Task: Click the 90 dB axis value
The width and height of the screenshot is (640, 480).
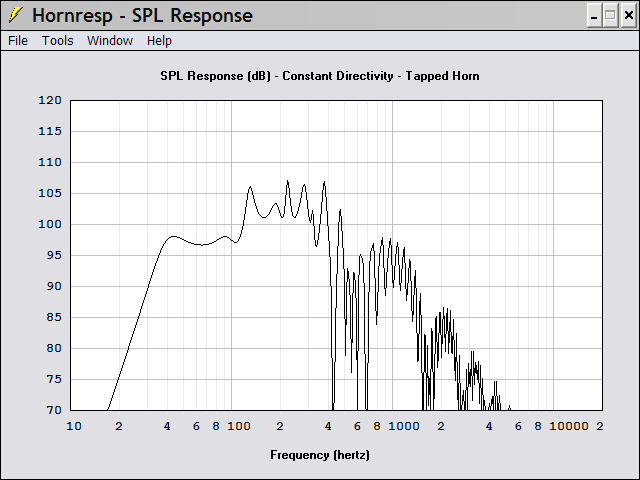Action: pos(54,286)
